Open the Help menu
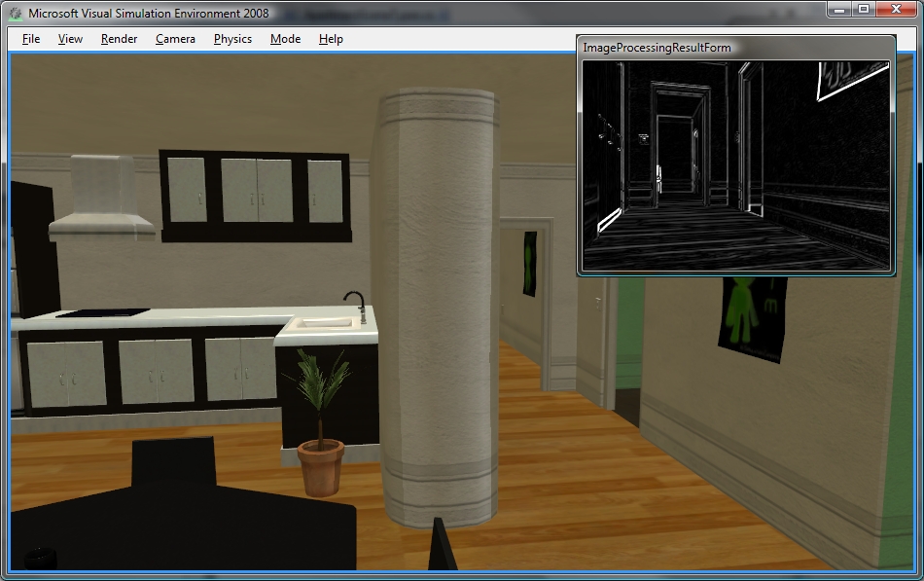The height and width of the screenshot is (581, 924). pyautogui.click(x=330, y=39)
